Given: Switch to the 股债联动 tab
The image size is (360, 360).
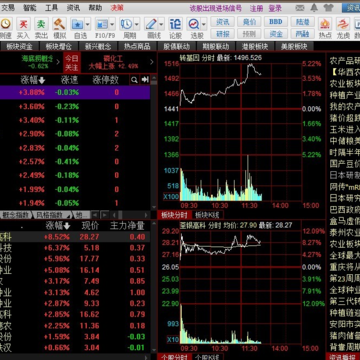Looking at the screenshot, I should [x=176, y=46].
